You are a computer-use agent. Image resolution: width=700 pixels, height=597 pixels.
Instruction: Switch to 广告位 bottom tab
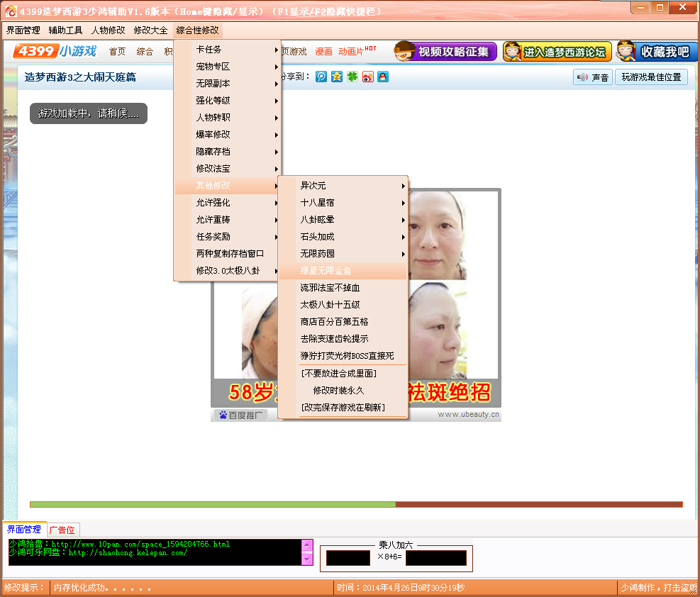pos(62,530)
